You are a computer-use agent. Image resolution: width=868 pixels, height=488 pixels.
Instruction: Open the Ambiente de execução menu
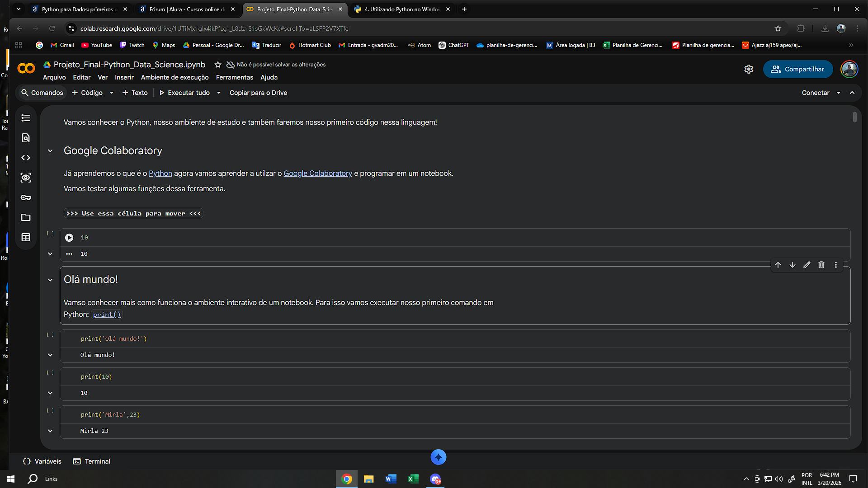tap(175, 77)
